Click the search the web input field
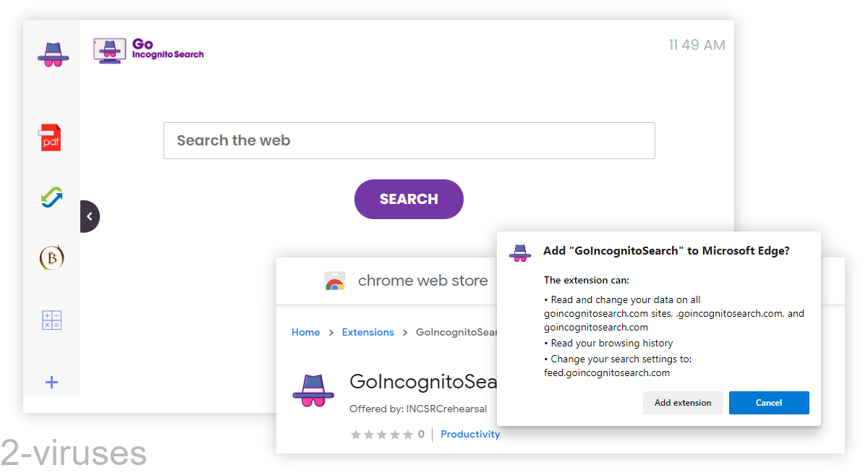This screenshot has width=868, height=473. tap(409, 140)
